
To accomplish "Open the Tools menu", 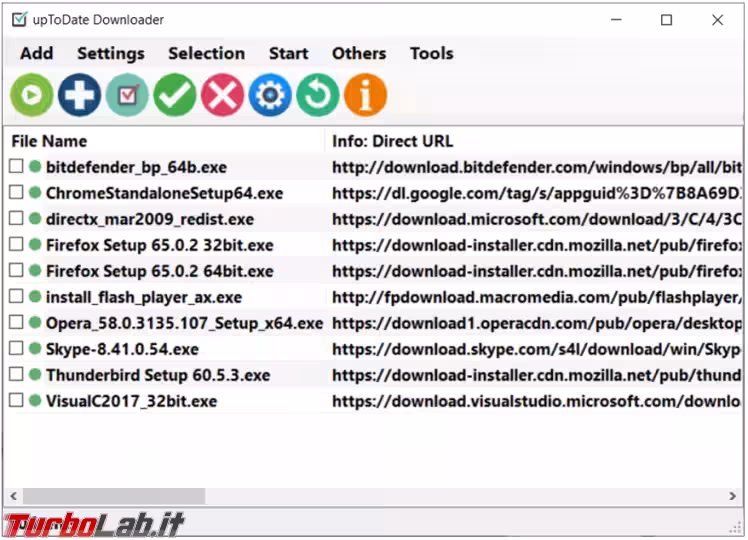I will (432, 53).
